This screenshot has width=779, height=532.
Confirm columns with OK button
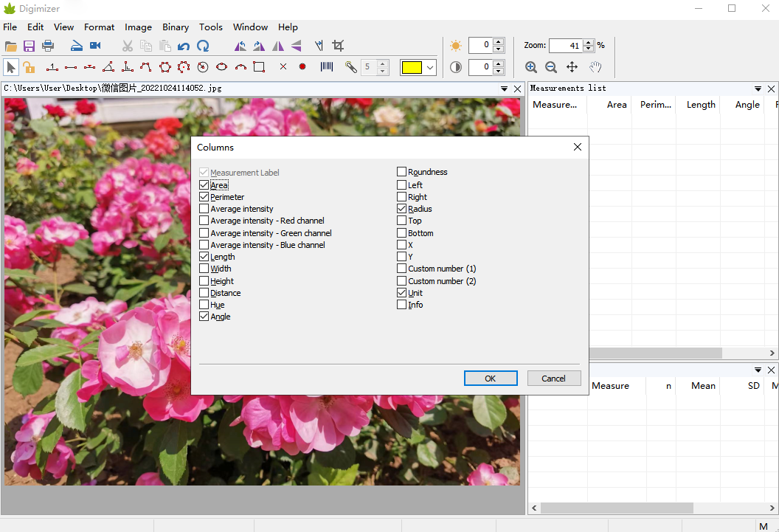pyautogui.click(x=491, y=379)
